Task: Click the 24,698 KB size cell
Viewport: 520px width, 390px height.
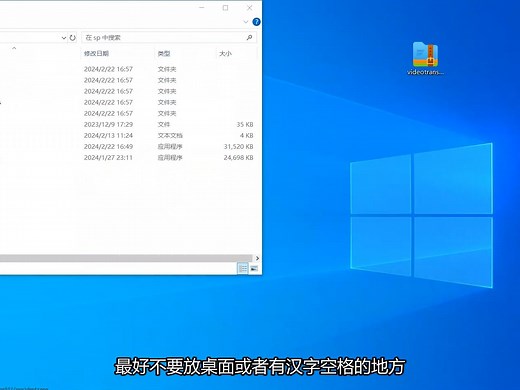Action: coord(238,157)
